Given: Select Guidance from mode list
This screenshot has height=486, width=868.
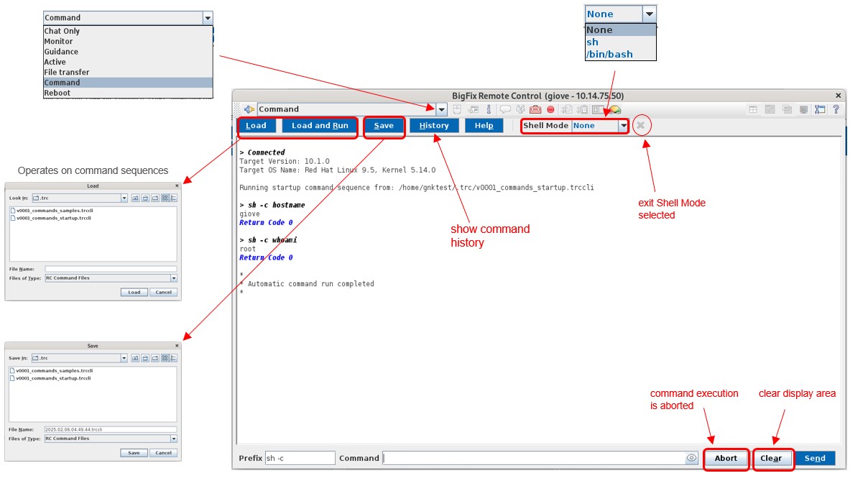Looking at the screenshot, I should 128,52.
